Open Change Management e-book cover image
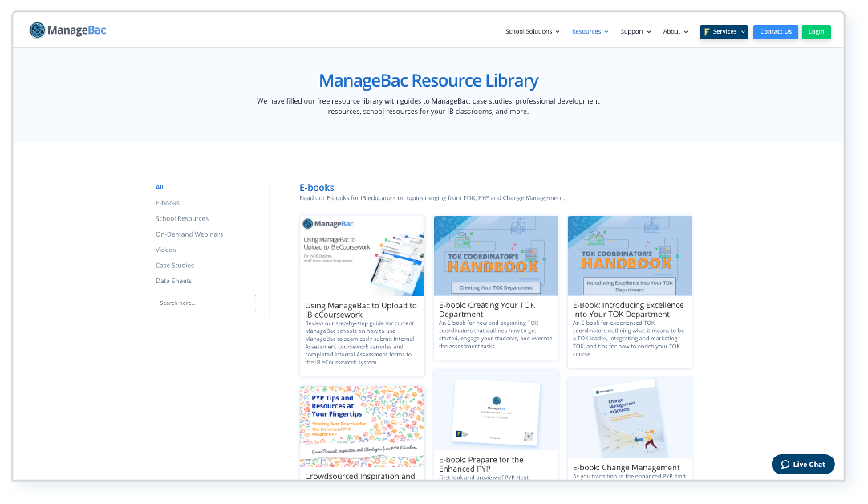868x504 pixels. tap(630, 418)
